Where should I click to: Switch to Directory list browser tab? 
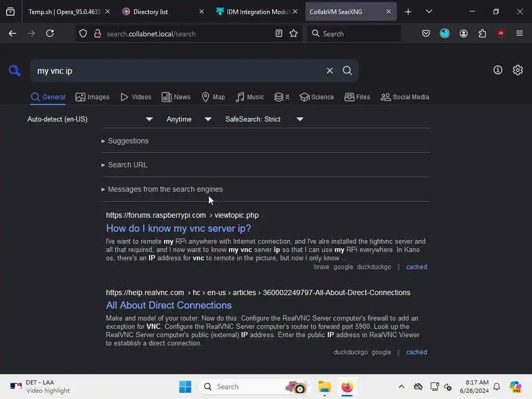point(150,12)
